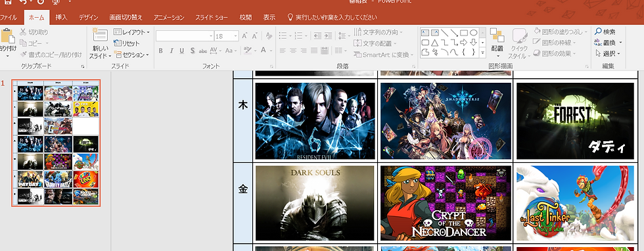The width and height of the screenshot is (644, 251).
Task: Select the left brace shape
Action: [x=464, y=52]
